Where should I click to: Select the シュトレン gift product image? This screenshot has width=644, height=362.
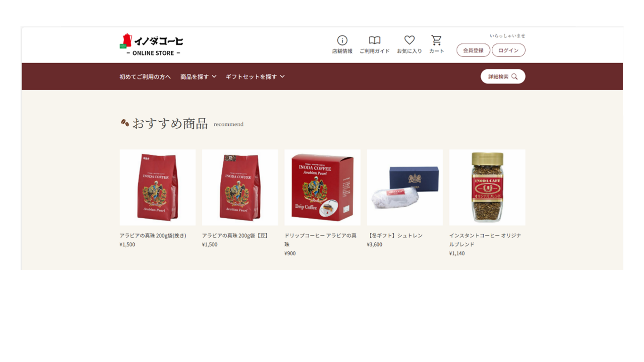[405, 187]
